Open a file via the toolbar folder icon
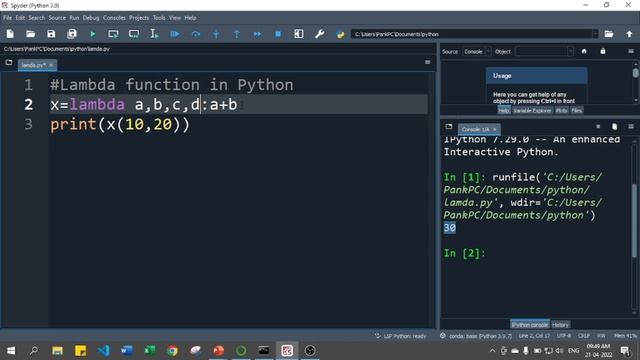The height and width of the screenshot is (360, 640). 31,34
